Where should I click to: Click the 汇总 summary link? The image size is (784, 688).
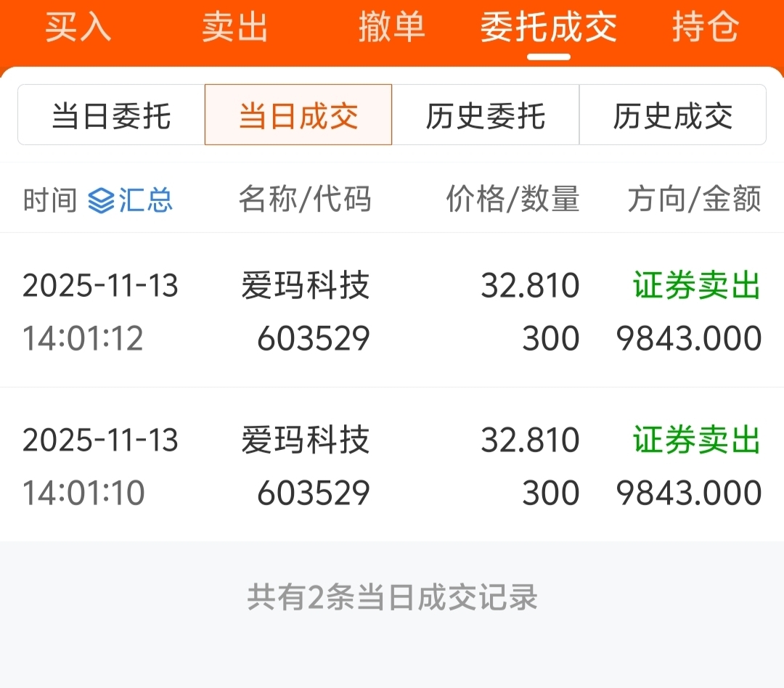tap(145, 200)
